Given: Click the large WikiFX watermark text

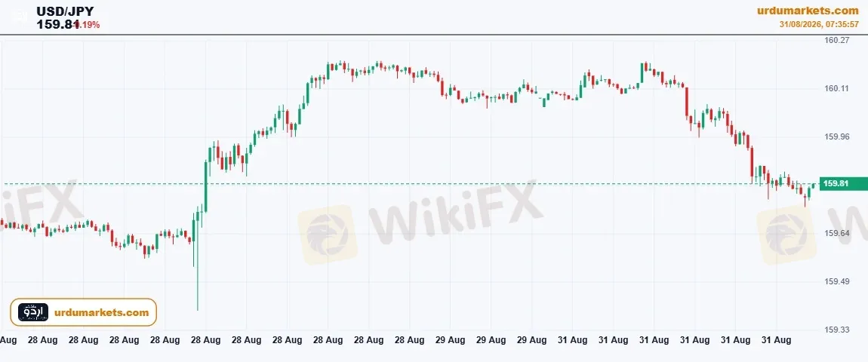Looking at the screenshot, I should [455, 210].
